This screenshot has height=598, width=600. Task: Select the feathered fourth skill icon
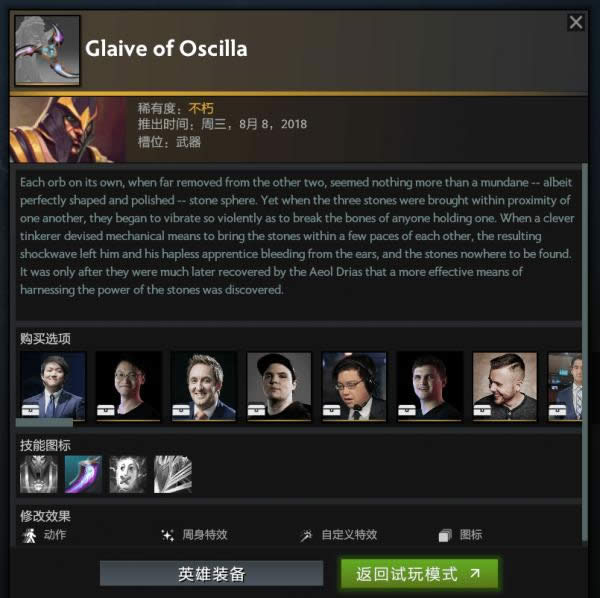point(173,474)
